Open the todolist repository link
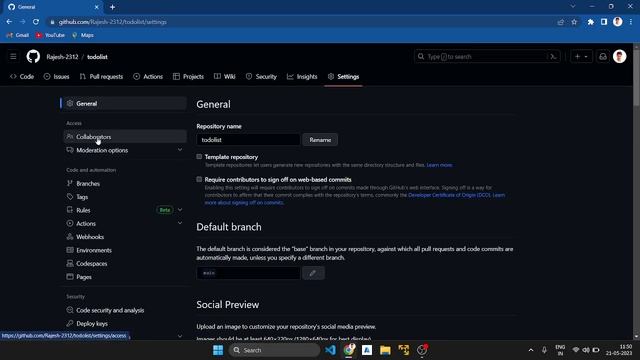Screen dimensions: 640x360 point(97,57)
